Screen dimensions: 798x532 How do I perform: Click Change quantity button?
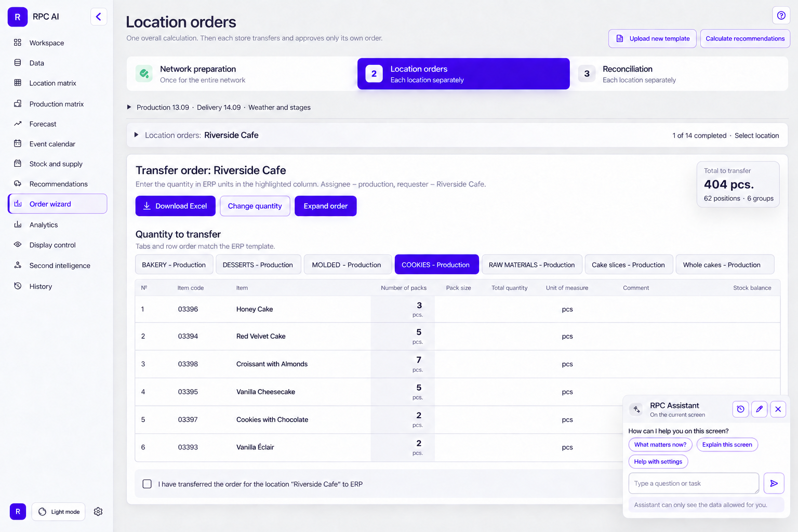point(255,206)
